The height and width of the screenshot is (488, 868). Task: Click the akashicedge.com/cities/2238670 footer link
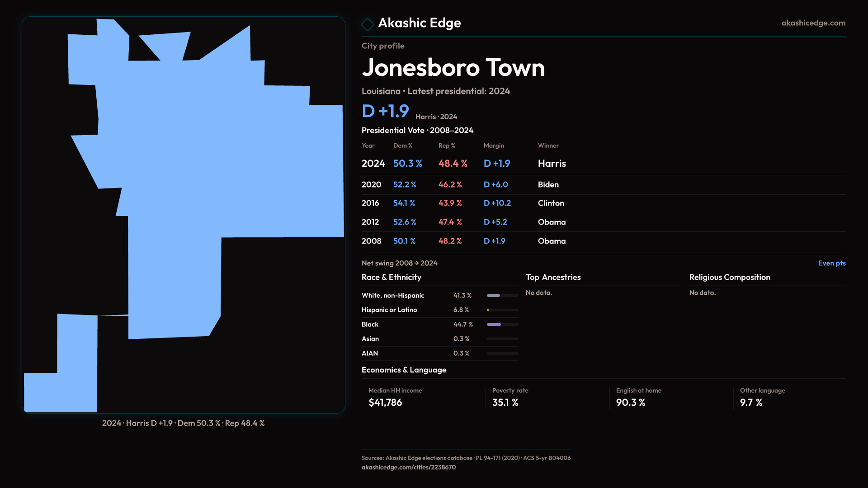(408, 467)
